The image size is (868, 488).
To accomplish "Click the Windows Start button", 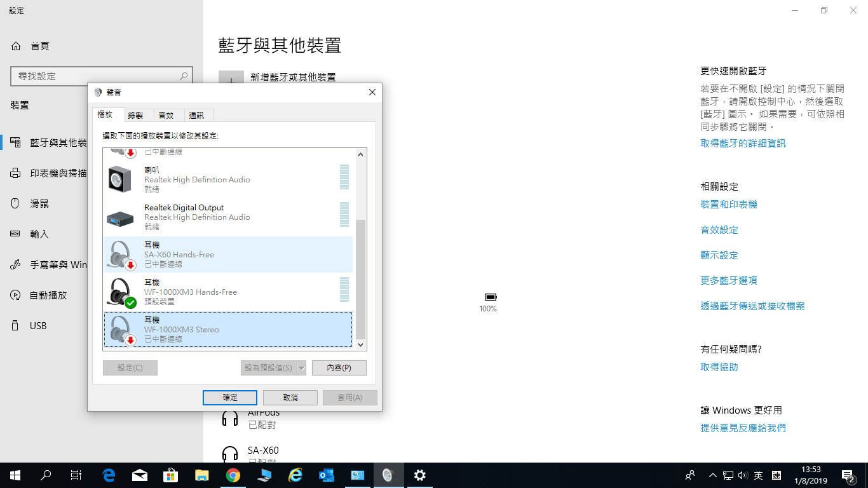I will [x=15, y=475].
